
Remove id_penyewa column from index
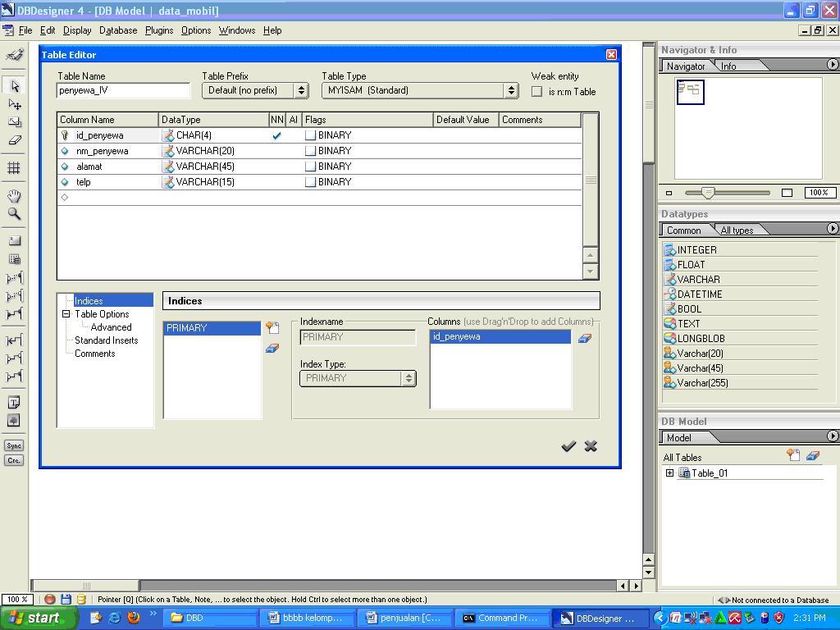(584, 338)
